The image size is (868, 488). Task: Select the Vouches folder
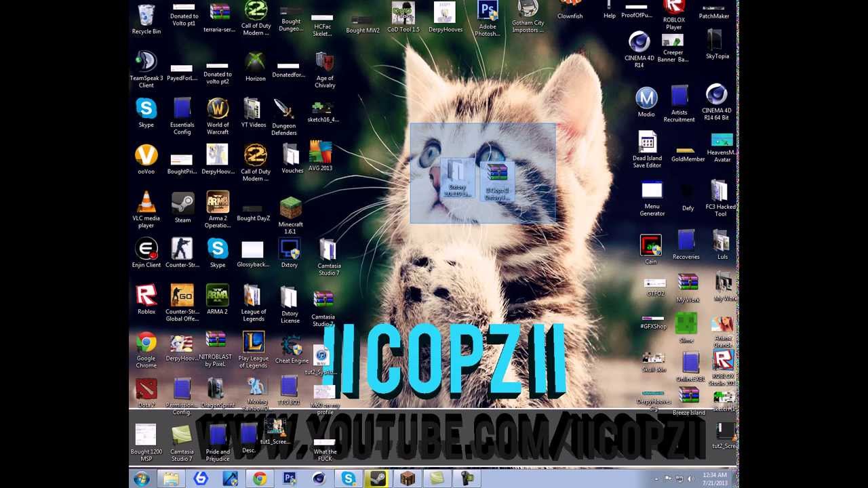point(292,159)
